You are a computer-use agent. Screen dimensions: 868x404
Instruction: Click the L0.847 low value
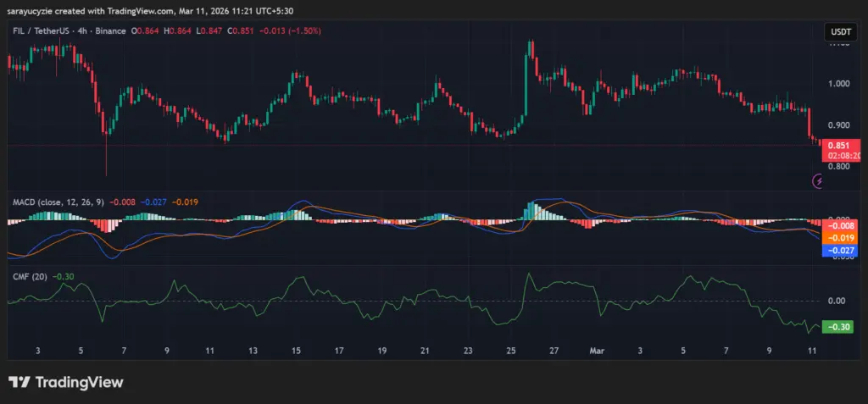click(x=209, y=31)
